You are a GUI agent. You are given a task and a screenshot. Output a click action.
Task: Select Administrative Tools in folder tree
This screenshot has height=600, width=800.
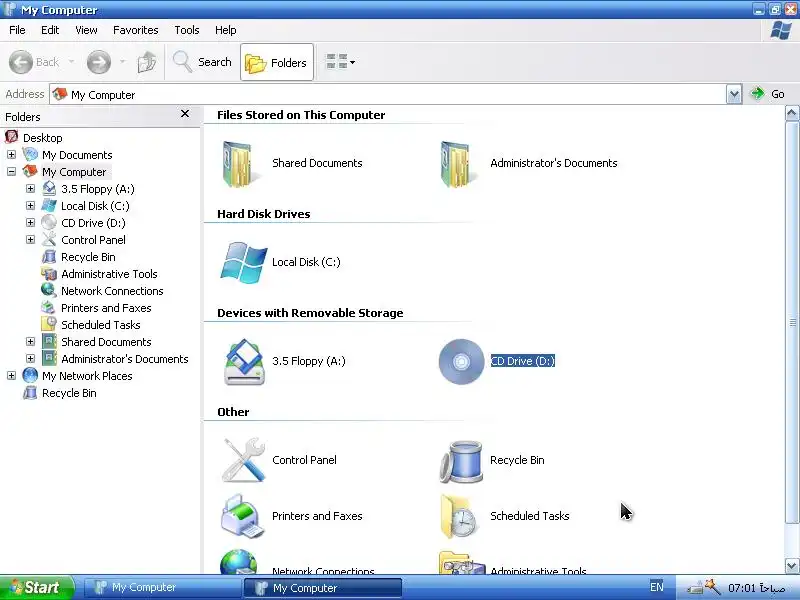click(109, 274)
